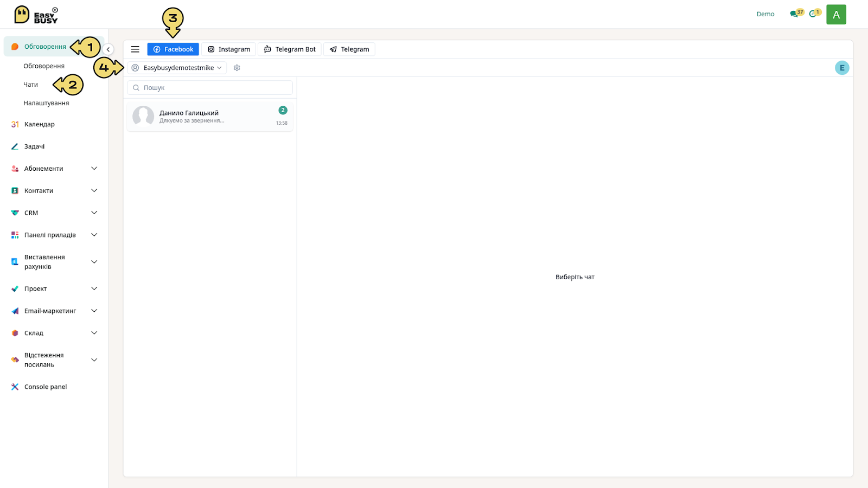Image resolution: width=868 pixels, height=488 pixels.
Task: Click the Demo link in header
Action: 765,14
